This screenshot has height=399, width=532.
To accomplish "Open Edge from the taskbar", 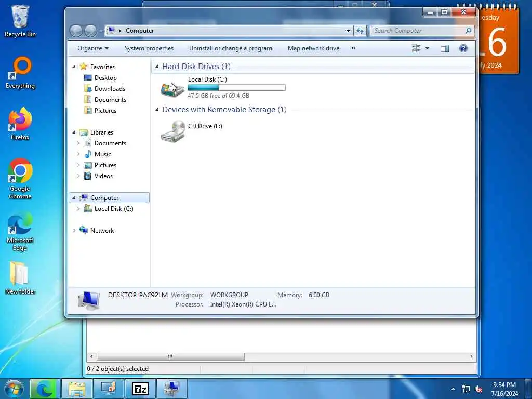I will click(45, 389).
